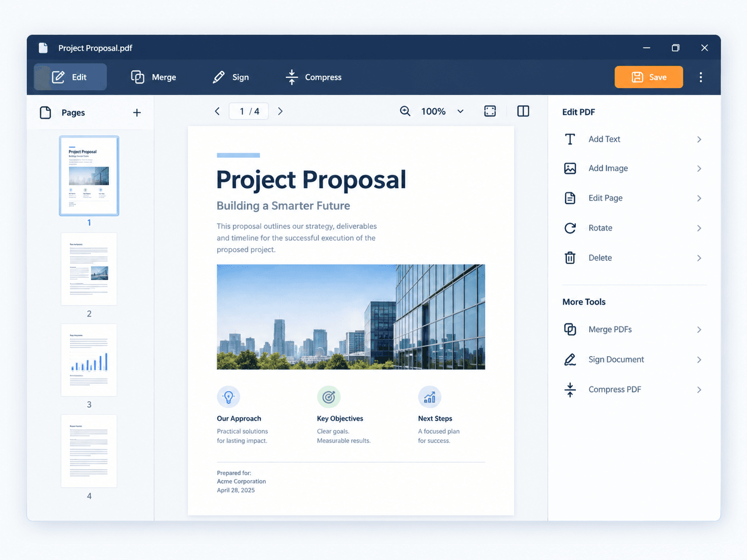This screenshot has width=747, height=560.
Task: Click the Delete trash can icon
Action: tap(570, 258)
